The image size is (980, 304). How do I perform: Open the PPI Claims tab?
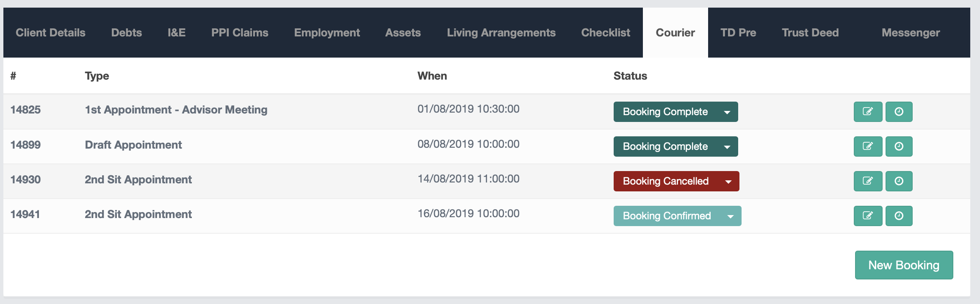pyautogui.click(x=240, y=33)
